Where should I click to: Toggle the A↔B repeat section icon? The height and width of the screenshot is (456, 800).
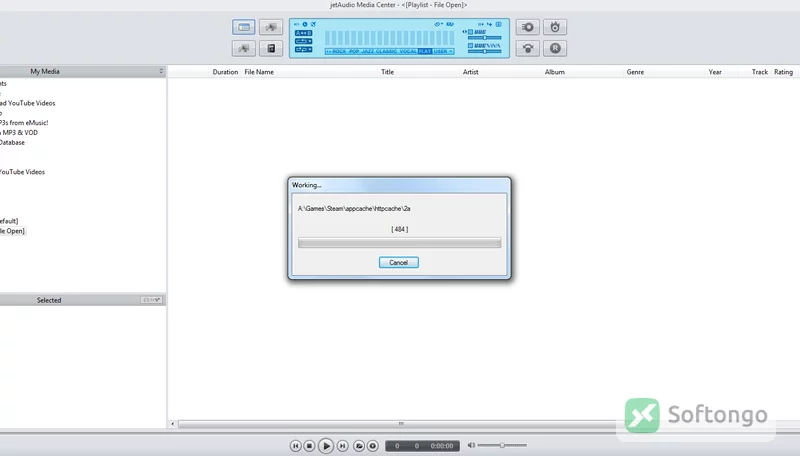[303, 33]
